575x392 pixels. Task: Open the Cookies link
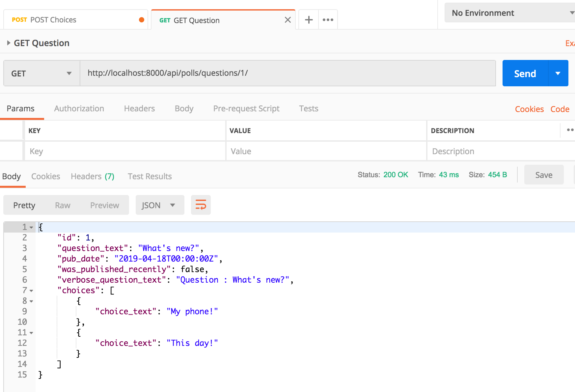click(x=529, y=109)
